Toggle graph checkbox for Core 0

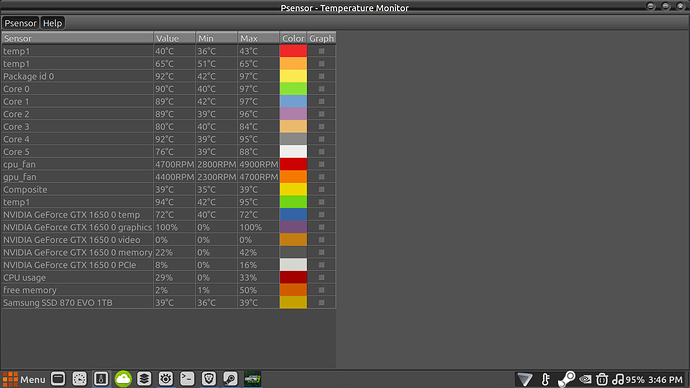[x=322, y=89]
